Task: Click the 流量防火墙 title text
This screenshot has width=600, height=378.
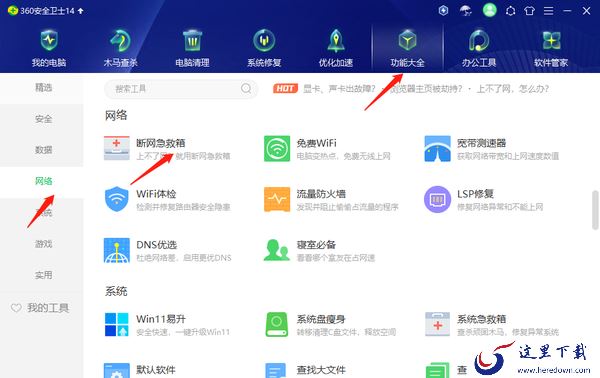Action: click(321, 194)
